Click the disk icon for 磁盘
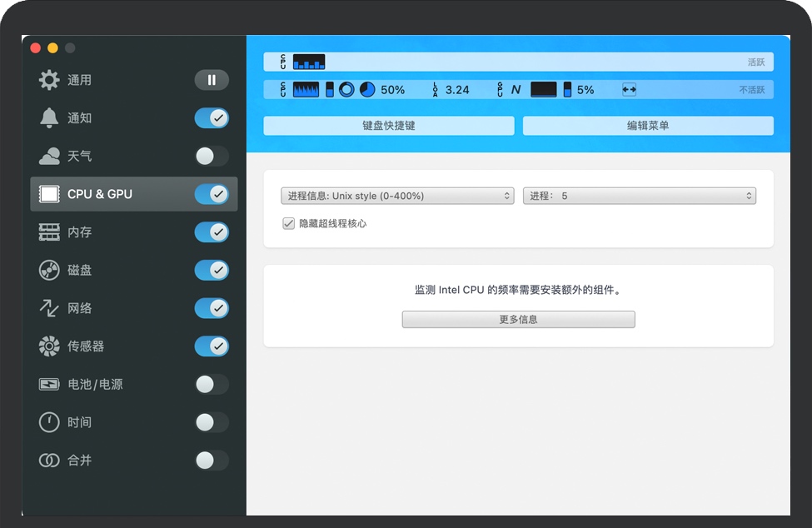Viewport: 812px width, 528px height. [49, 270]
